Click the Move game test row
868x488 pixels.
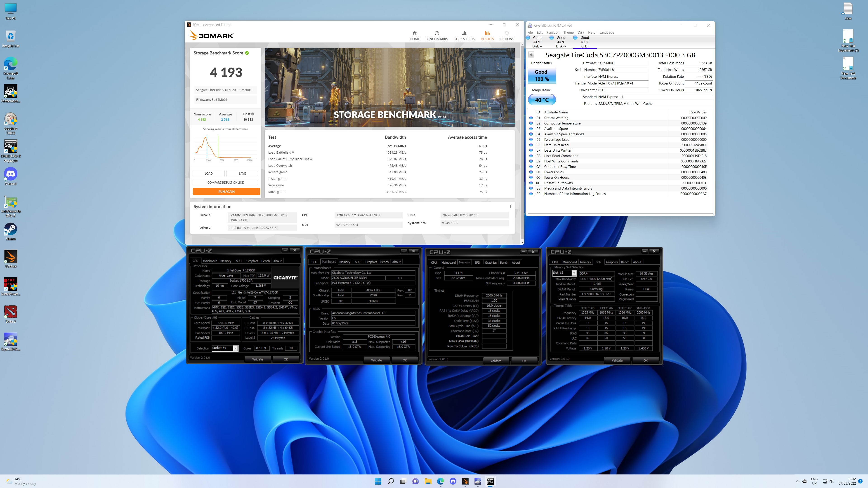(x=377, y=192)
